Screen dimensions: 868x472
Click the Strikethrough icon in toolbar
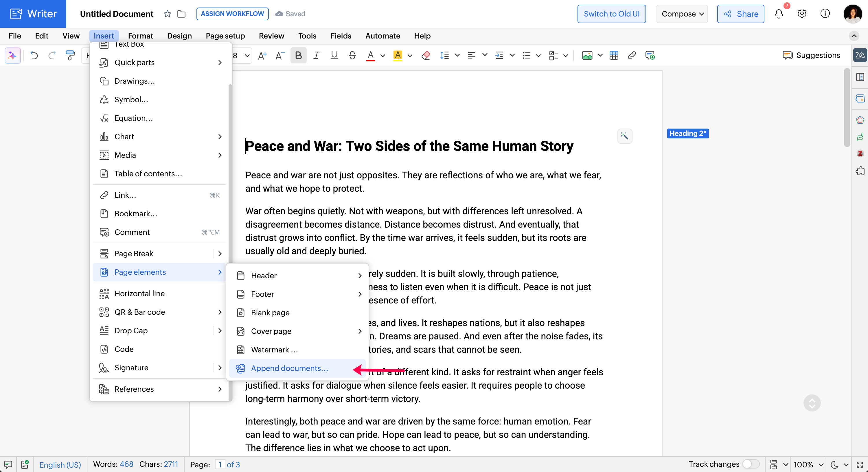(x=352, y=55)
